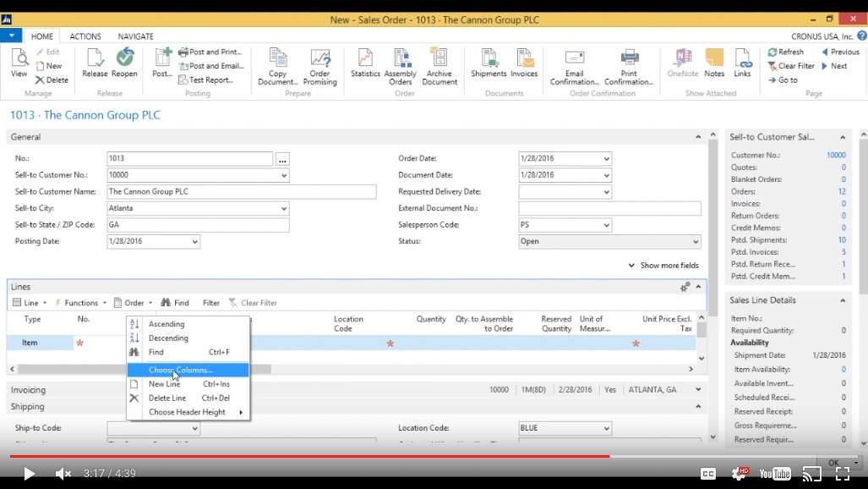The image size is (868, 489).
Task: Click Go to in Page group
Action: pos(783,80)
